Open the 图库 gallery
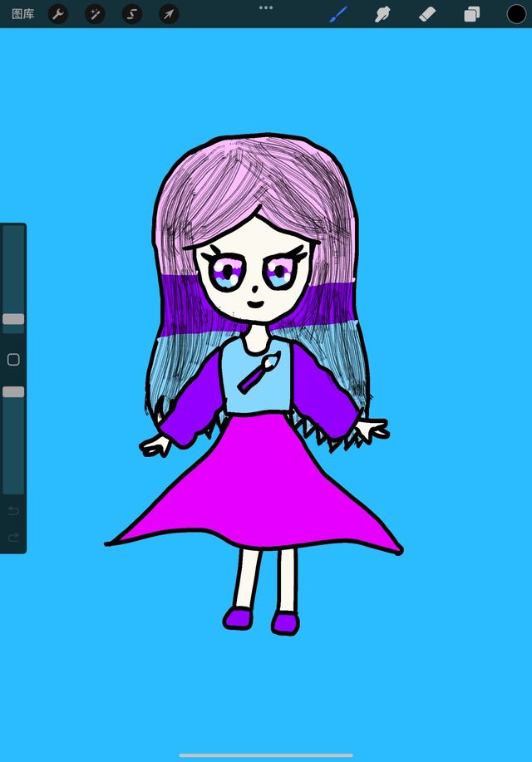This screenshot has width=532, height=762. coord(22,14)
